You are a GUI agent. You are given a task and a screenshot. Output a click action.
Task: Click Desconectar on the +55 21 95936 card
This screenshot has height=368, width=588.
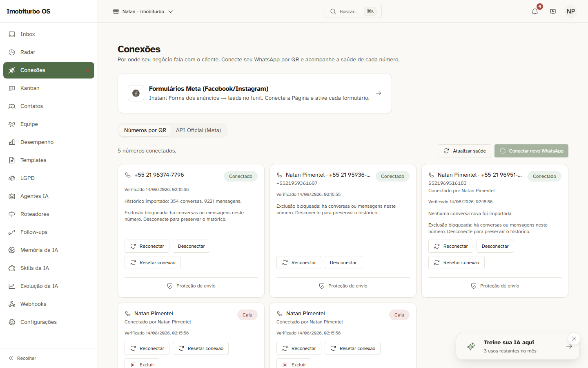(343, 263)
